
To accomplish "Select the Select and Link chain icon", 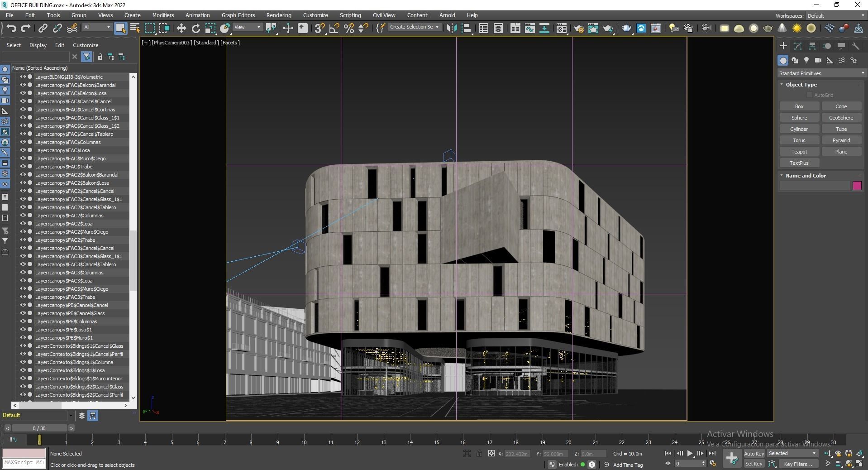I will click(x=43, y=28).
